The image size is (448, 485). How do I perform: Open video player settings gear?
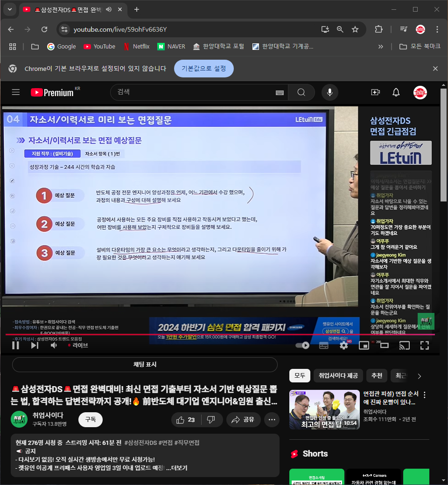click(344, 345)
